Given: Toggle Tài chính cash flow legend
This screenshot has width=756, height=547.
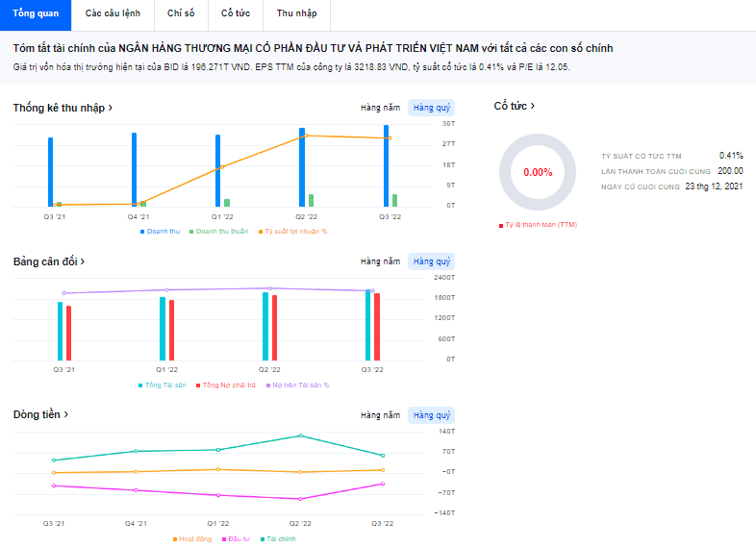Looking at the screenshot, I should (278, 538).
